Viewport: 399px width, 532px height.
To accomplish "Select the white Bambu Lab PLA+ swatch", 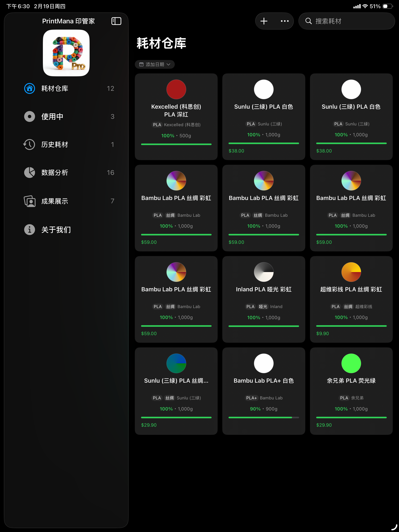I will [x=264, y=363].
